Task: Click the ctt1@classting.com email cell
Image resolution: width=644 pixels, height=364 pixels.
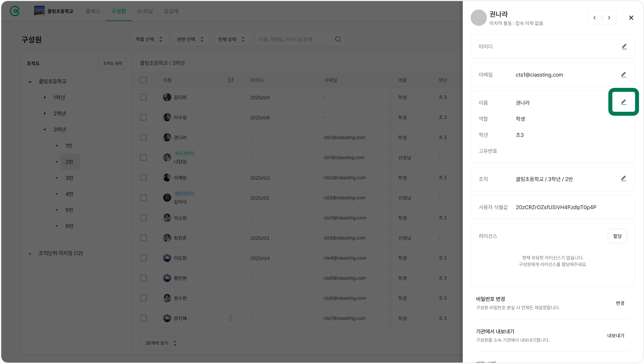Action: pos(344,158)
